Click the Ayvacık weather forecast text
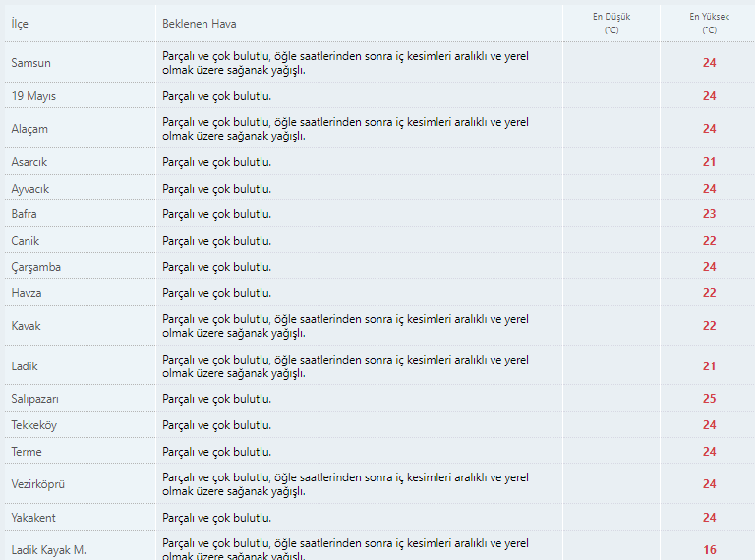 click(x=216, y=189)
